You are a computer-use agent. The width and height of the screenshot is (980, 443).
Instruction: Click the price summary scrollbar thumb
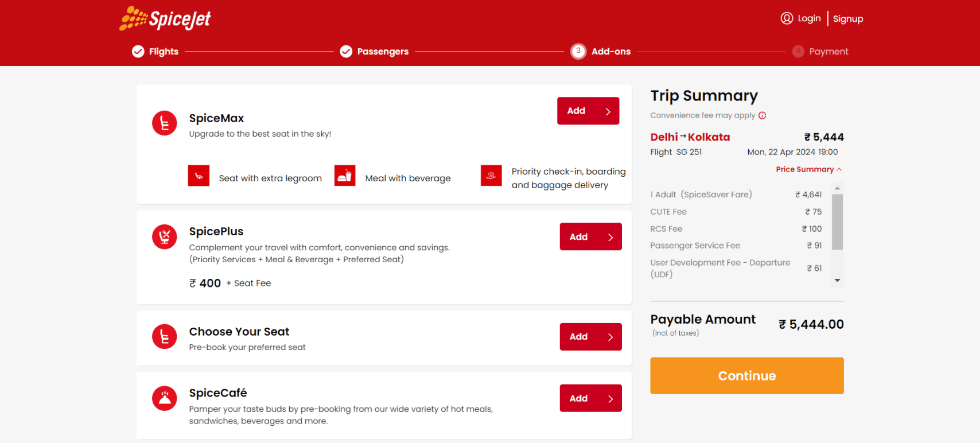click(837, 222)
